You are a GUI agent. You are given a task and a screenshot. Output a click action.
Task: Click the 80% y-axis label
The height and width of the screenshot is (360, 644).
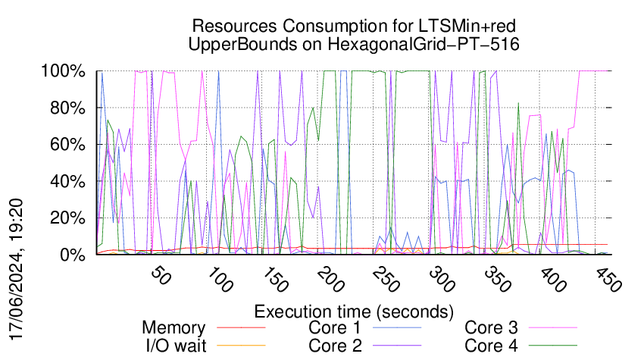tap(67, 108)
